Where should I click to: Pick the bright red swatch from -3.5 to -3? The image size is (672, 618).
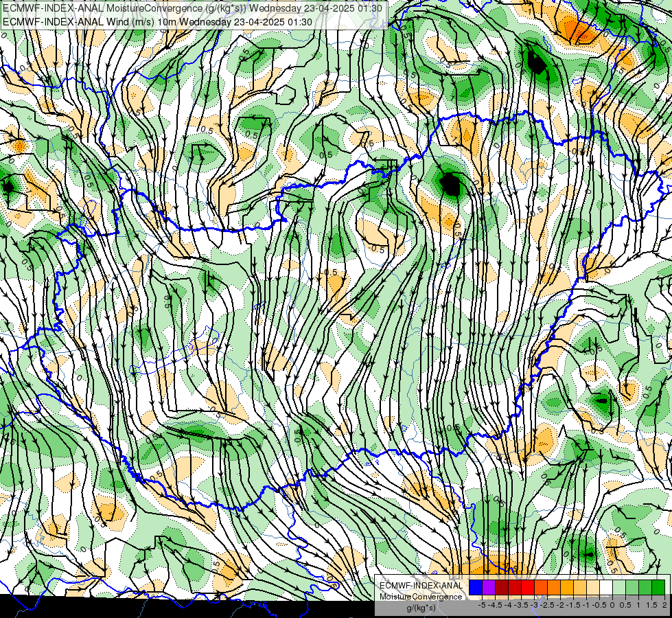pyautogui.click(x=528, y=587)
